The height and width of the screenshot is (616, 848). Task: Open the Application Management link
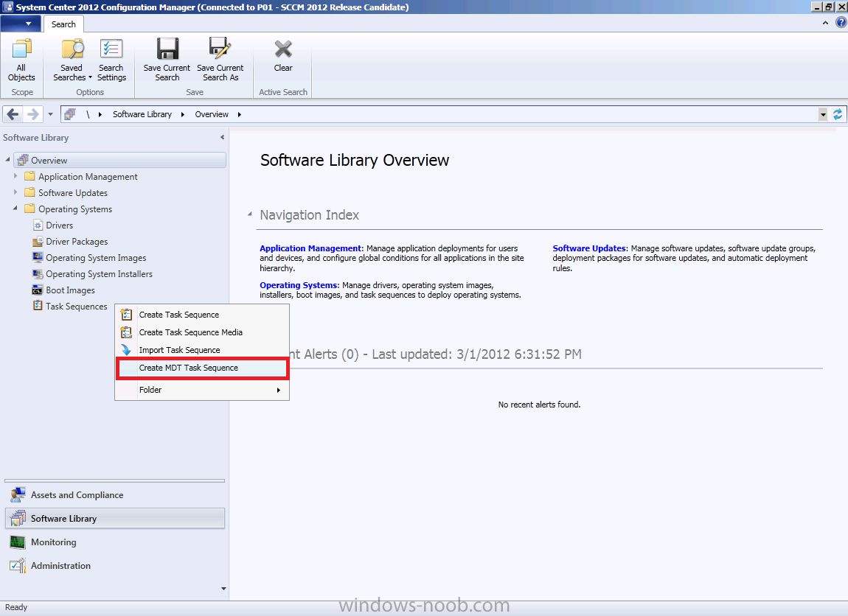pos(310,248)
